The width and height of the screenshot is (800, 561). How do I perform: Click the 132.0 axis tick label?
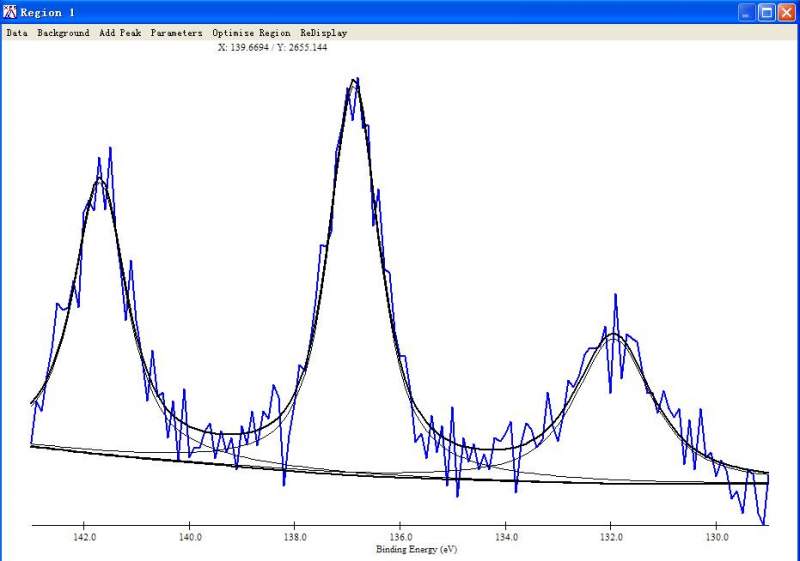(x=611, y=537)
